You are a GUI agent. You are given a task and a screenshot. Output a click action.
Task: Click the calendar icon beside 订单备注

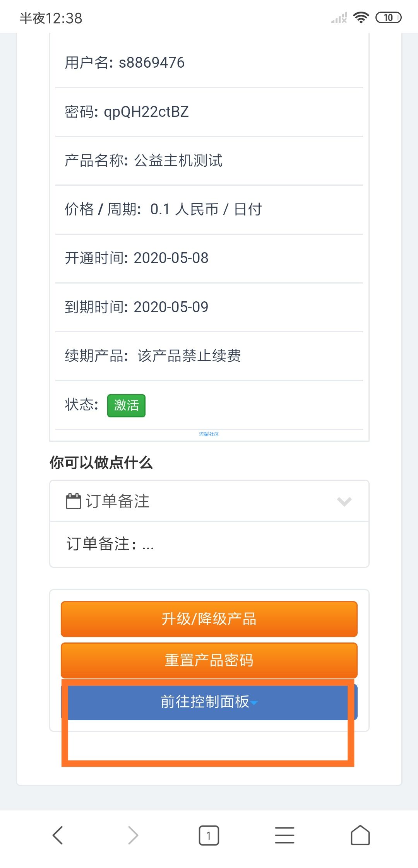tap(73, 501)
